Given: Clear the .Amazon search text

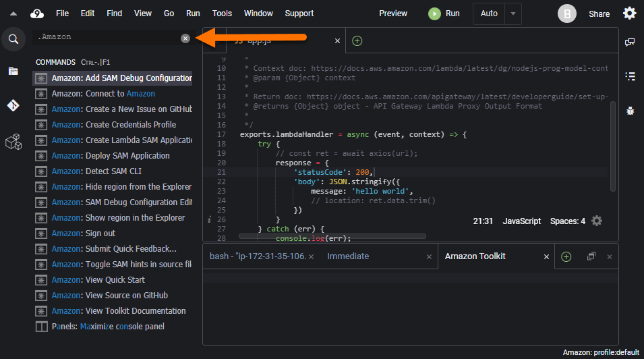Looking at the screenshot, I should click(185, 38).
